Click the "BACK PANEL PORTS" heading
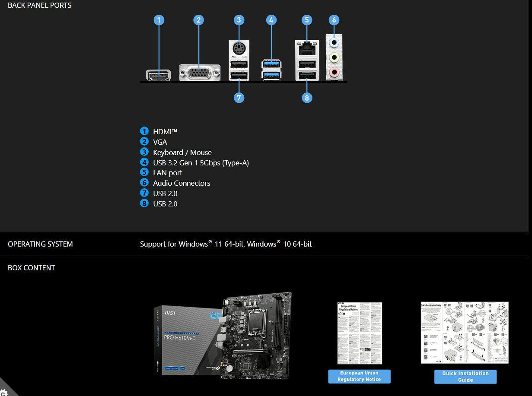The width and height of the screenshot is (532, 396). [40, 6]
